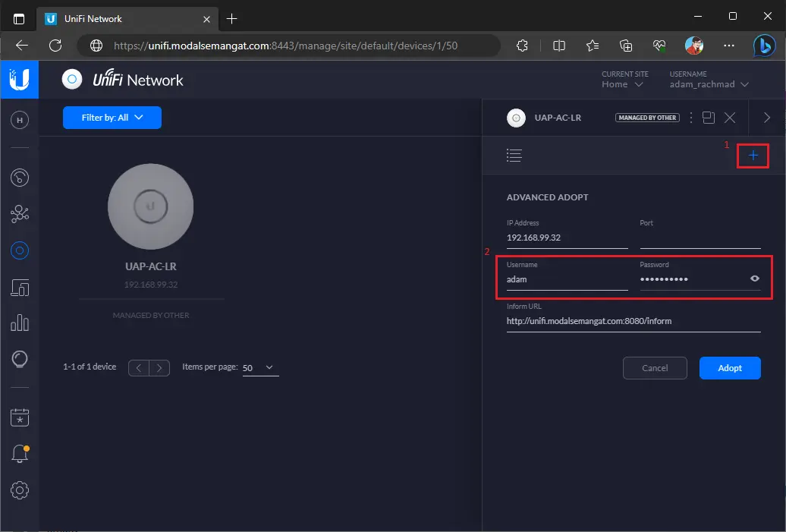Screen dimensions: 786x532
Task: Click the MANAGED BY OTHER badge in panel
Action: [647, 118]
